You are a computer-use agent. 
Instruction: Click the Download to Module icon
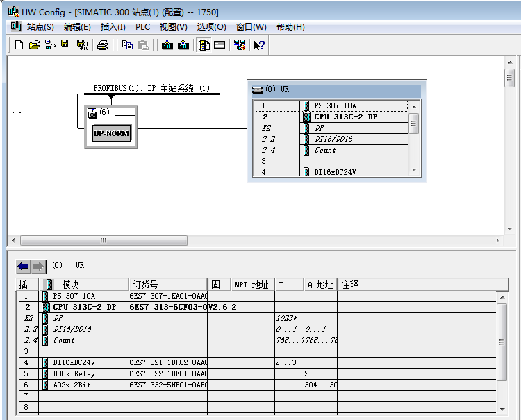coord(167,45)
